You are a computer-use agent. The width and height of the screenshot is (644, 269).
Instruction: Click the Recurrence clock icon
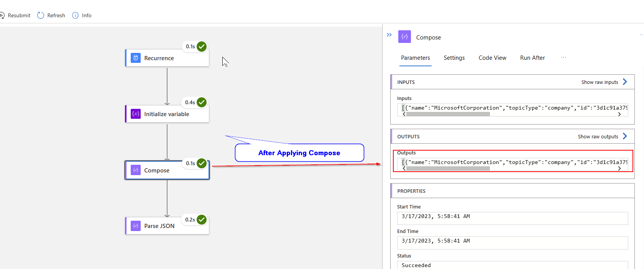[136, 58]
